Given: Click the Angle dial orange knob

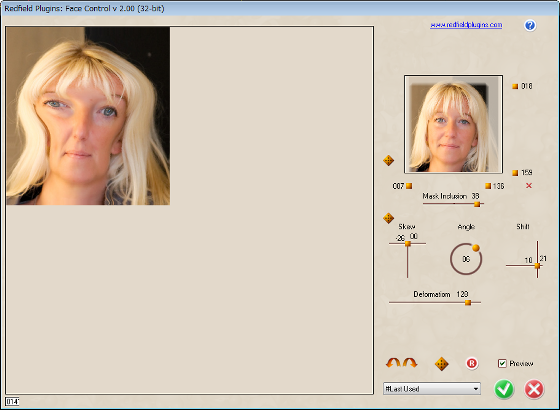Looking at the screenshot, I should click(x=476, y=248).
